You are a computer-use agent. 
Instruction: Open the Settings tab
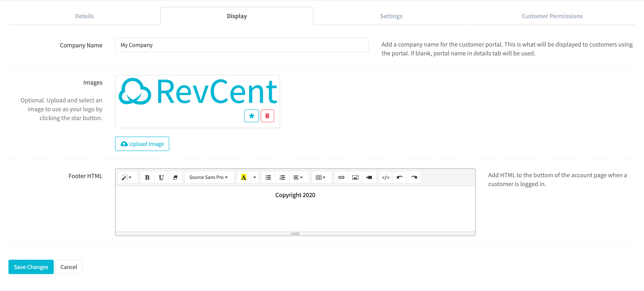(x=391, y=16)
